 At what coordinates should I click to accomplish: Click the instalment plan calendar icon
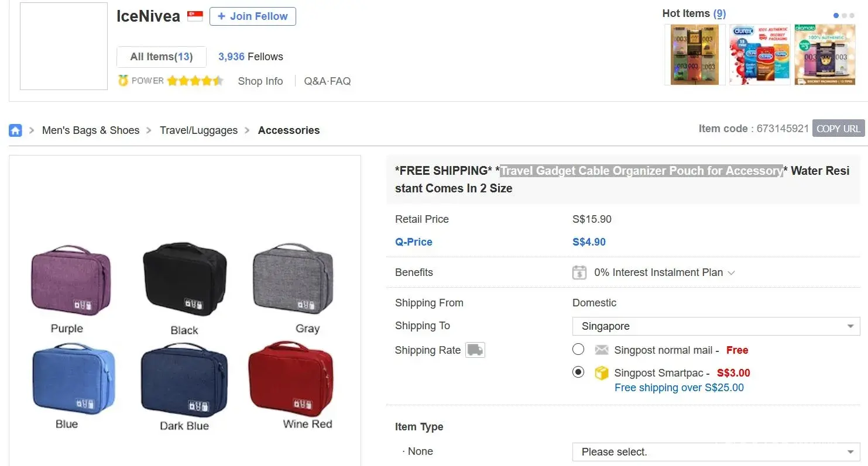(x=579, y=272)
